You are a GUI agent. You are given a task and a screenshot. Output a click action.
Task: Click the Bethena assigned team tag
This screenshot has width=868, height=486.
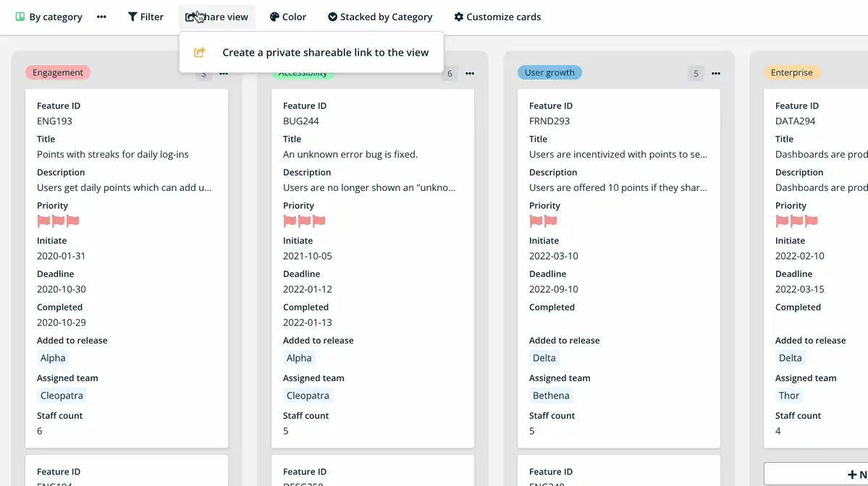click(550, 395)
